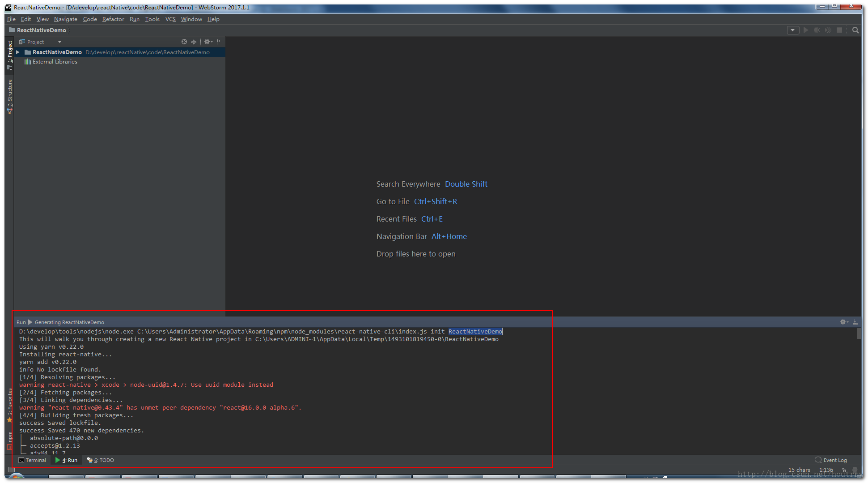Toggle the 2: Structure side tab
Viewport: 868px width, 483px height.
tap(9, 96)
